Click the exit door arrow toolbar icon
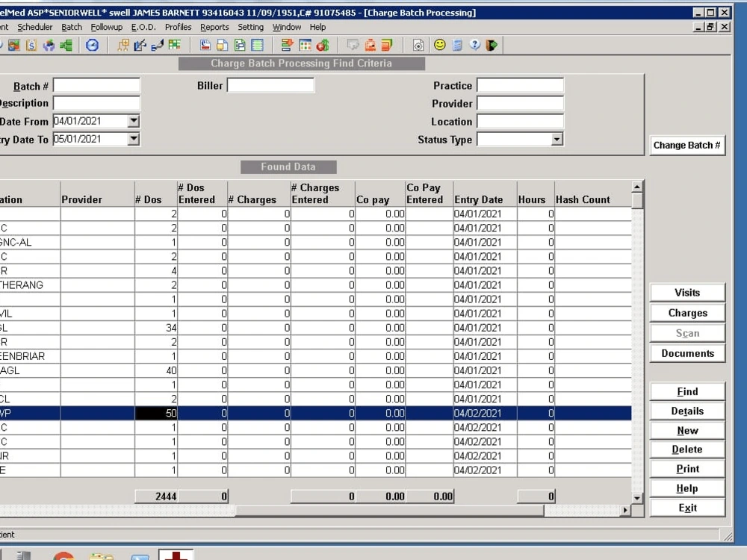The height and width of the screenshot is (560, 747). point(492,46)
